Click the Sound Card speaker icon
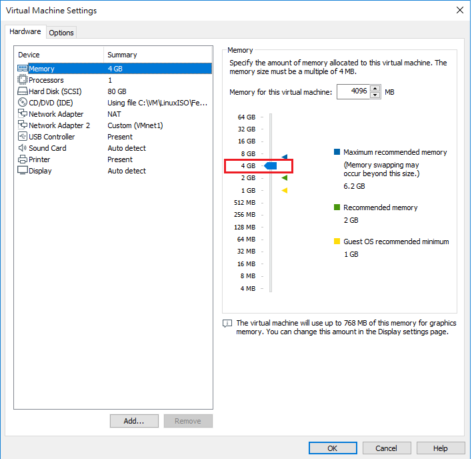476x459 pixels. [23, 148]
